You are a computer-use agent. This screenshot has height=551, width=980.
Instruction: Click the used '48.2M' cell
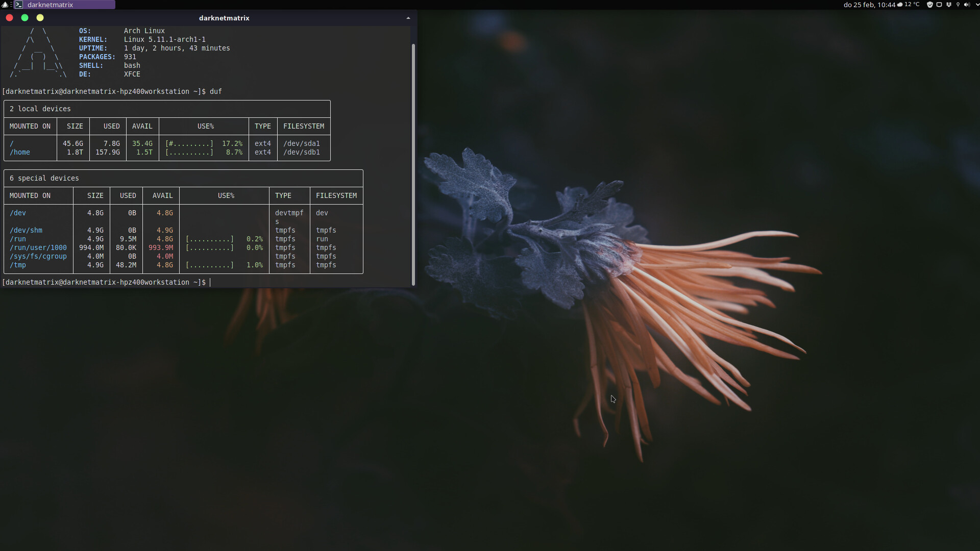click(x=126, y=265)
